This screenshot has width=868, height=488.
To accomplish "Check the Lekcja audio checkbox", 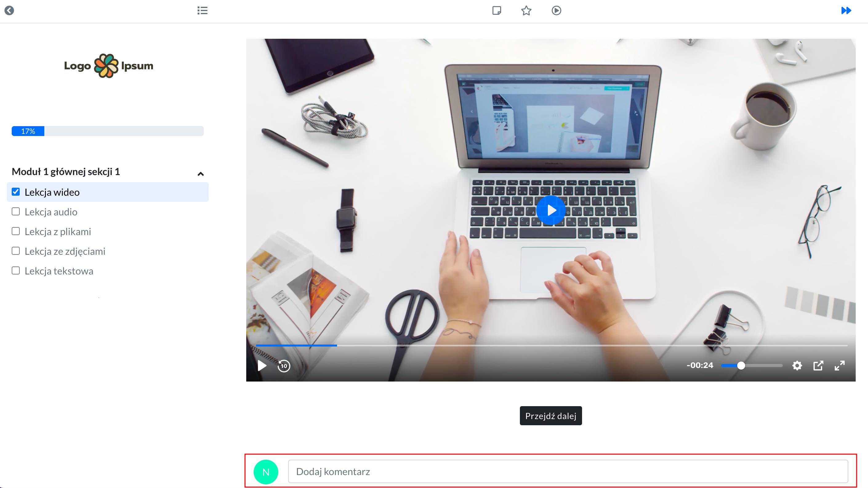I will point(16,211).
